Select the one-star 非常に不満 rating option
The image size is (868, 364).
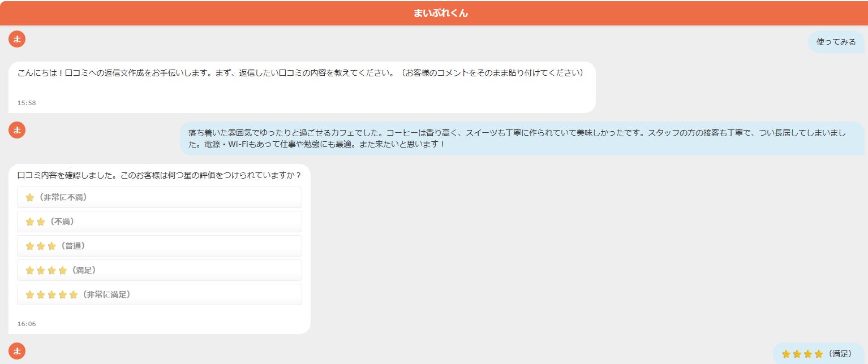click(x=160, y=197)
